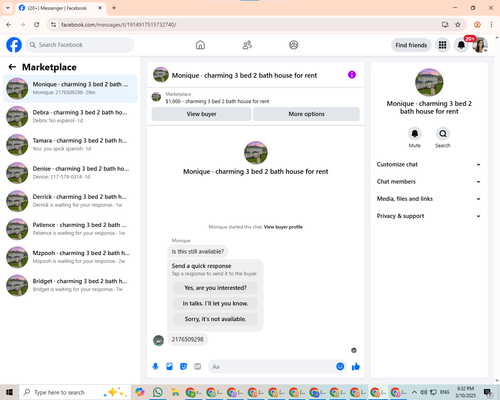
Task: Click the 'Is this still available?' message
Action: 198,252
